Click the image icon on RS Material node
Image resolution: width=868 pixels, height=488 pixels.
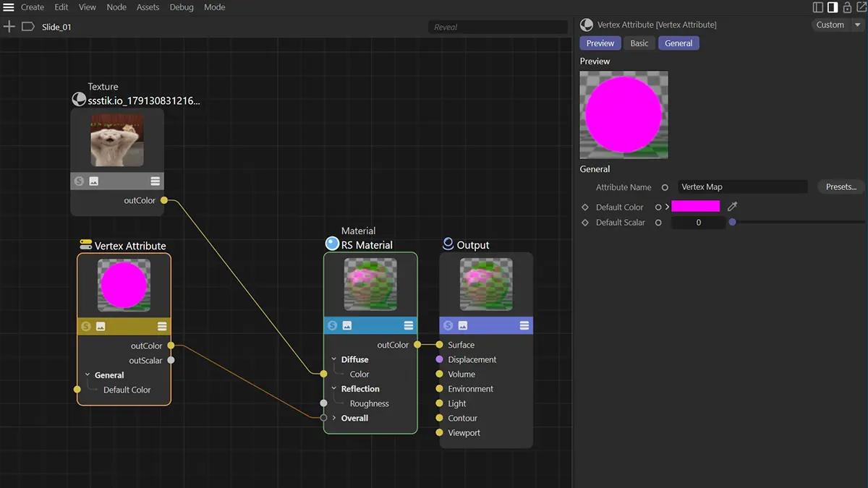pos(347,326)
